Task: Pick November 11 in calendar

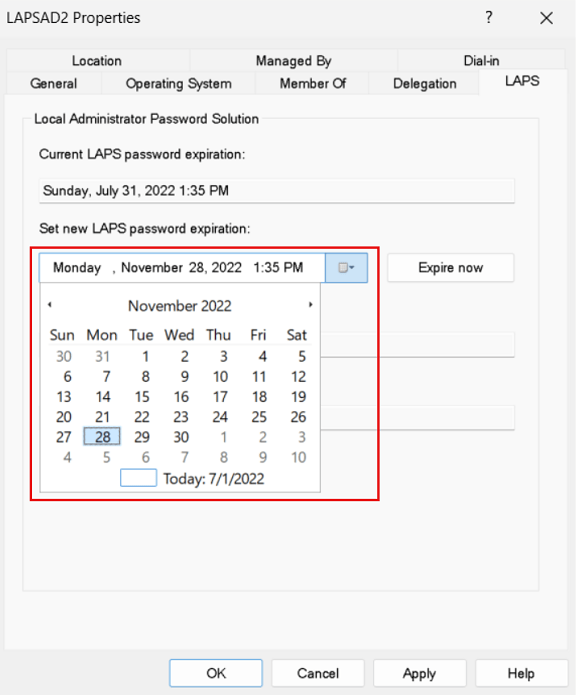Action: [259, 377]
